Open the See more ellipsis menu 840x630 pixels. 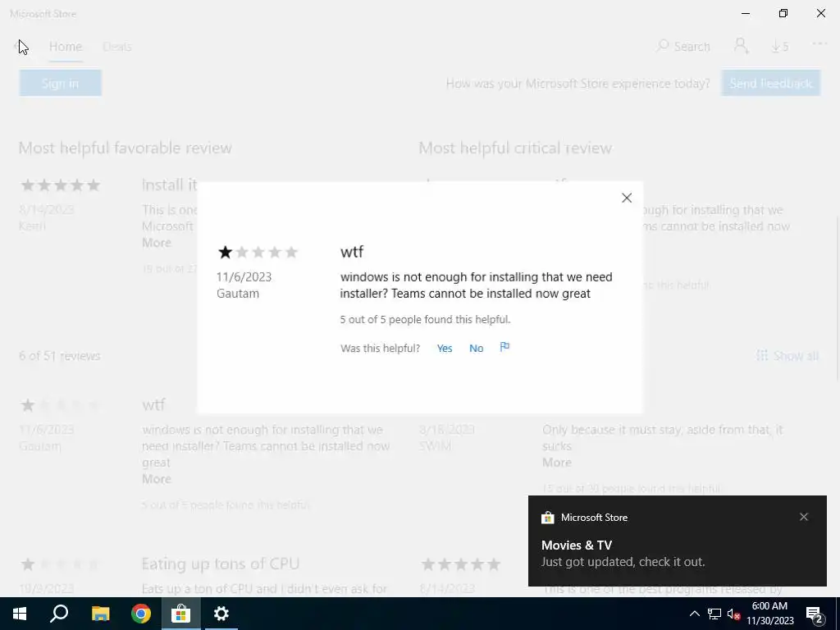(819, 45)
